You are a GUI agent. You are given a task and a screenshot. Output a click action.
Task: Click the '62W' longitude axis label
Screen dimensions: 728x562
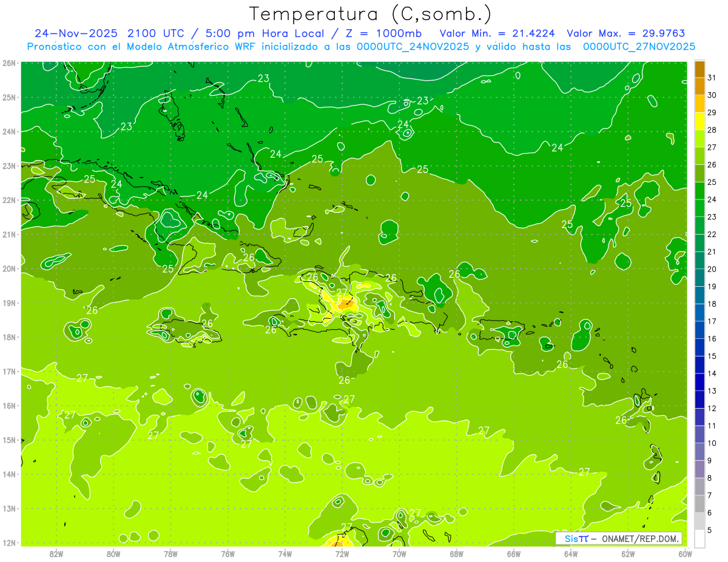coord(628,554)
